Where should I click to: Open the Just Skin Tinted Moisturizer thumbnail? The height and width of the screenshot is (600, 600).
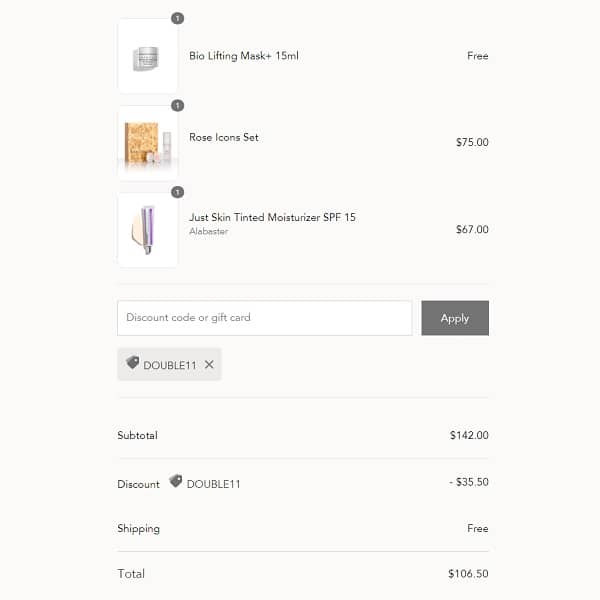(148, 230)
